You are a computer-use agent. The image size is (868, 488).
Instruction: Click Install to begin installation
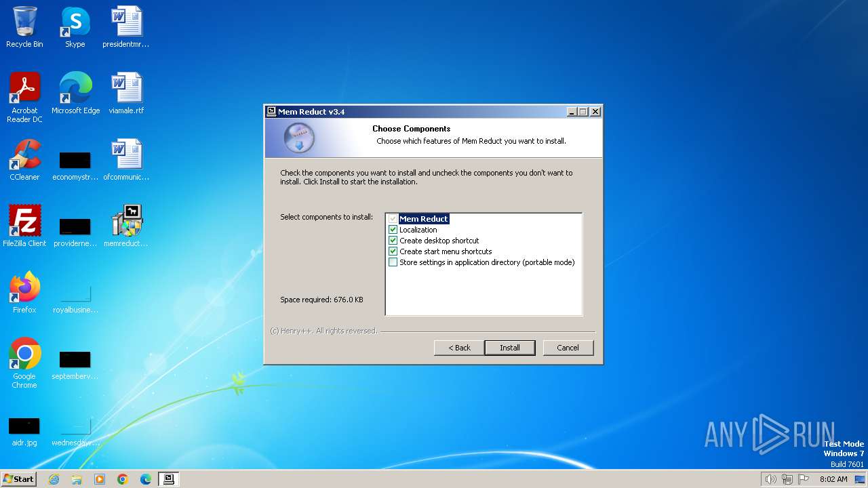pyautogui.click(x=510, y=348)
